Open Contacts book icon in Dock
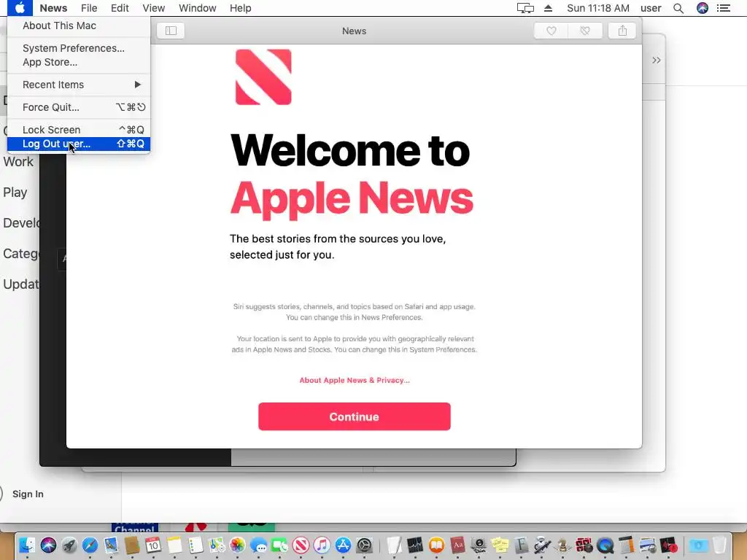 coord(132,545)
